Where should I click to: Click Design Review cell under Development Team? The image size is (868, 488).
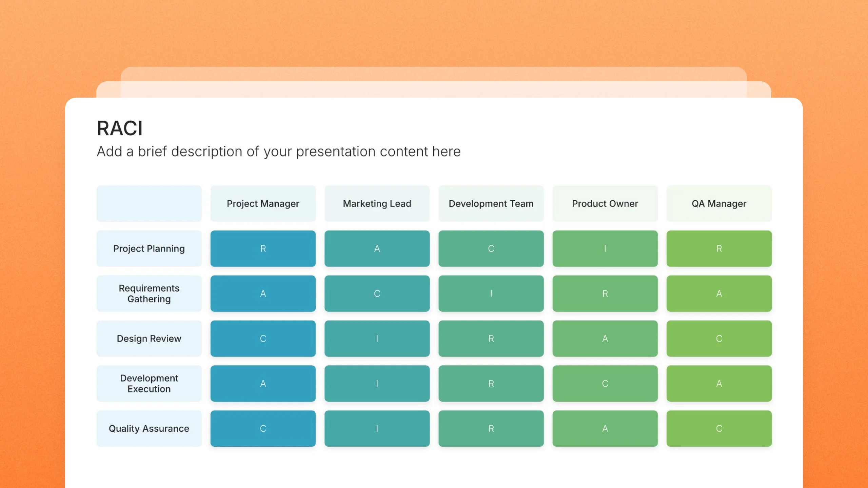point(491,339)
